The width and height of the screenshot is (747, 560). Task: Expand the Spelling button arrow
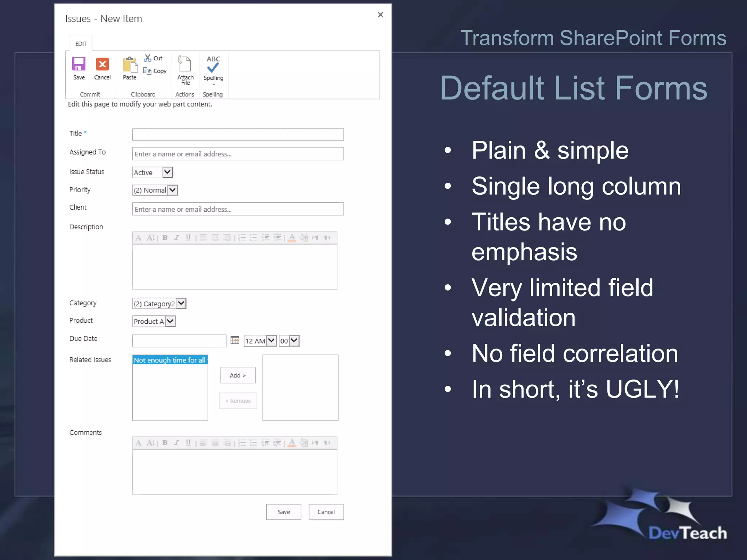[214, 85]
